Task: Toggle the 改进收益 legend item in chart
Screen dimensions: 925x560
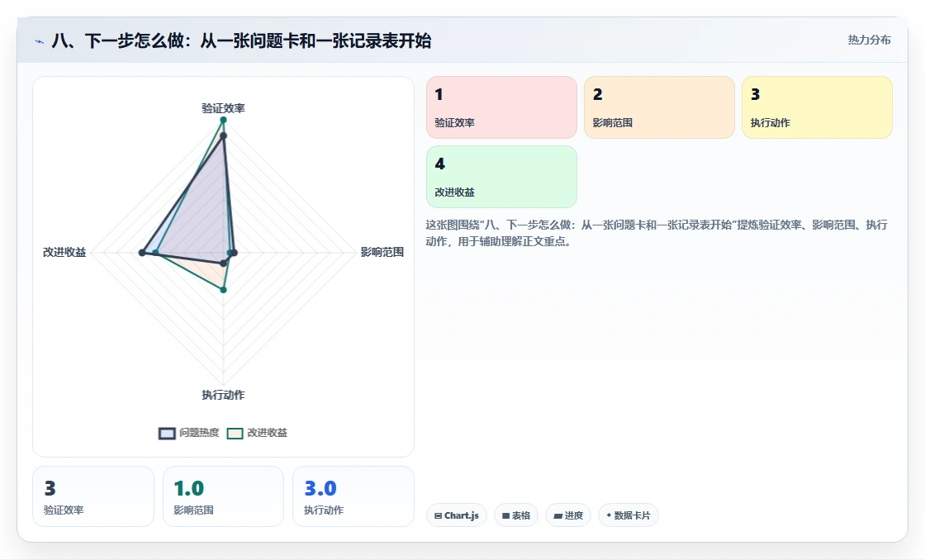Action: tap(257, 433)
